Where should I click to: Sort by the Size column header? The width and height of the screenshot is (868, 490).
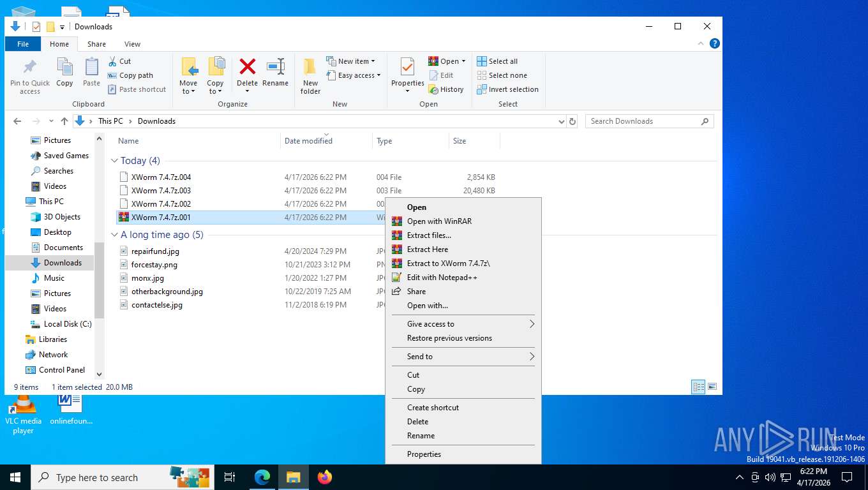coord(460,141)
